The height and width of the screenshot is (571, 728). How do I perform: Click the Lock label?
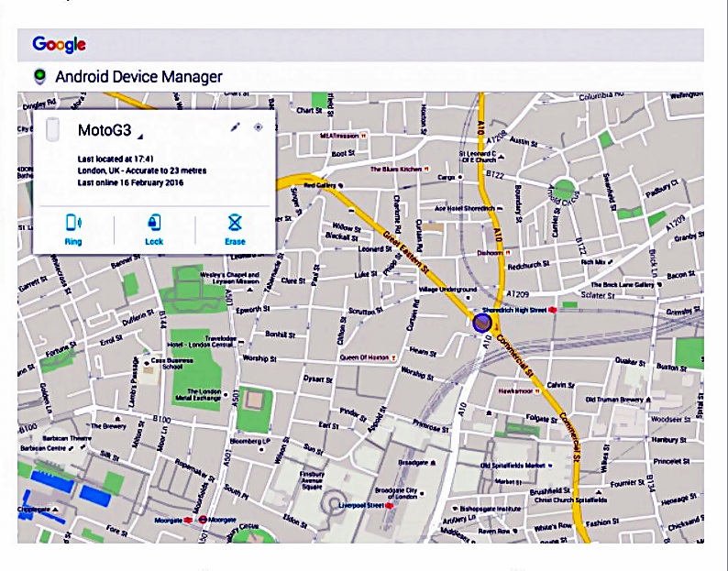click(154, 241)
